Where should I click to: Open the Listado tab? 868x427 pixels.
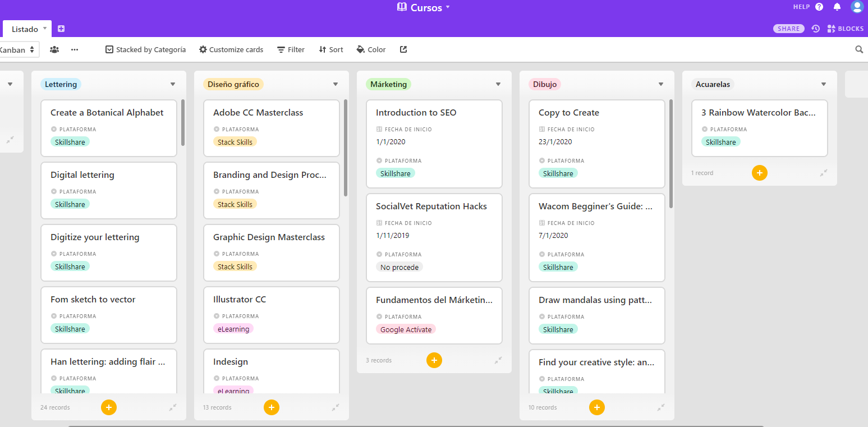click(27, 29)
